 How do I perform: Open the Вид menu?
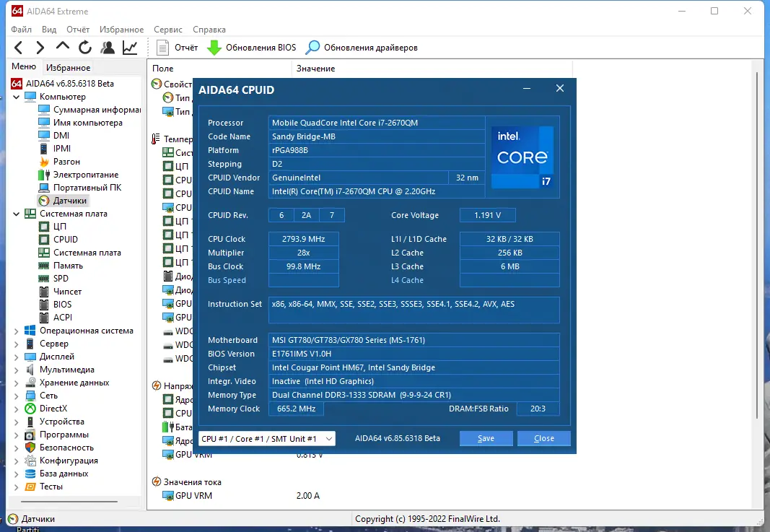(x=49, y=30)
